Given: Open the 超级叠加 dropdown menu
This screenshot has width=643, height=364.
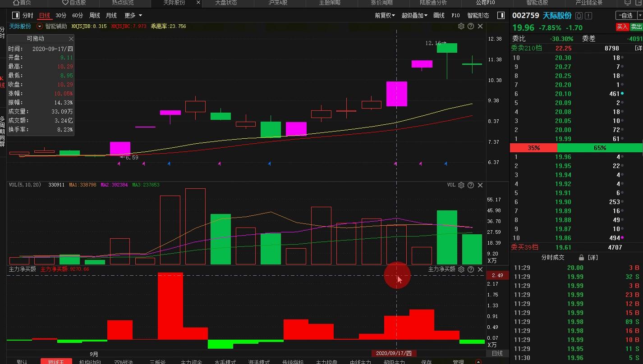Looking at the screenshot, I should pyautogui.click(x=414, y=15).
